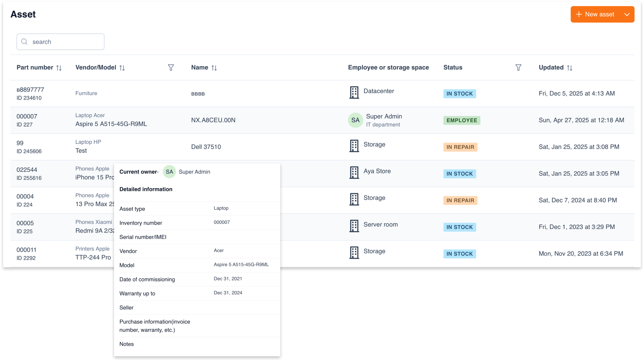Click the IN STOCK badge on BBBB row
The width and height of the screenshot is (644, 361).
459,93
